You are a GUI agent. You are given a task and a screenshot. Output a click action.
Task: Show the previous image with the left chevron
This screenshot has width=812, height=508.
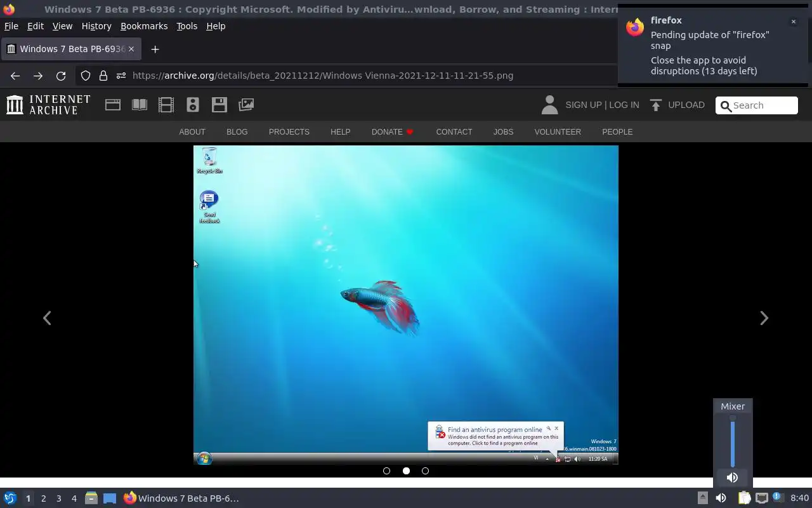click(47, 318)
